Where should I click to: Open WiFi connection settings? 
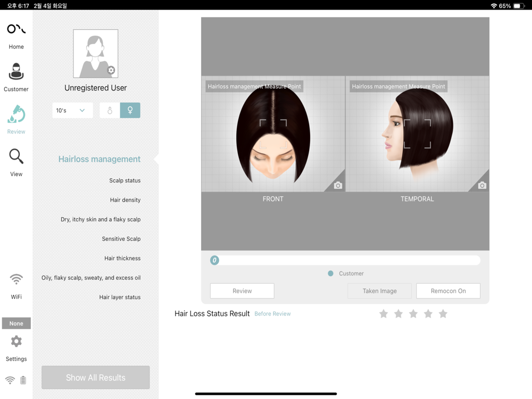click(x=16, y=286)
